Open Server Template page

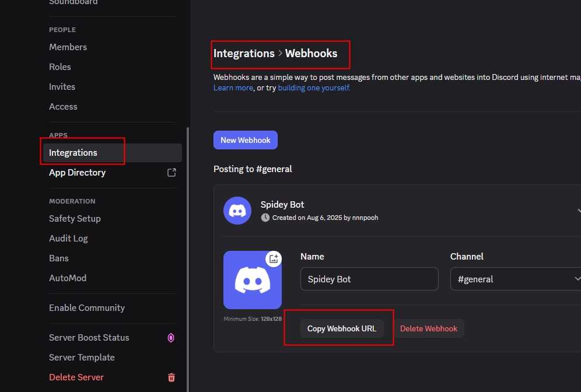(x=82, y=357)
